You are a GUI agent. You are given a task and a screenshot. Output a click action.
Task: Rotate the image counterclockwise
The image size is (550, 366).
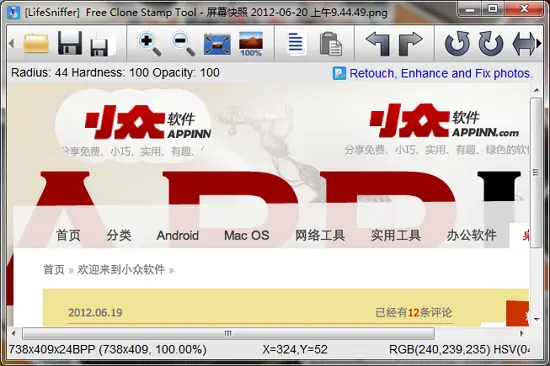457,44
